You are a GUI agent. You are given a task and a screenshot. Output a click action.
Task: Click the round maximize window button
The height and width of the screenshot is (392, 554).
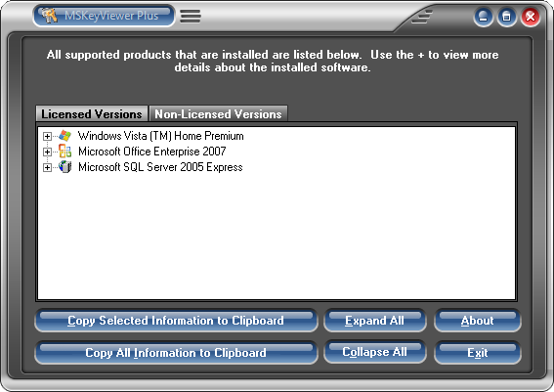[507, 17]
